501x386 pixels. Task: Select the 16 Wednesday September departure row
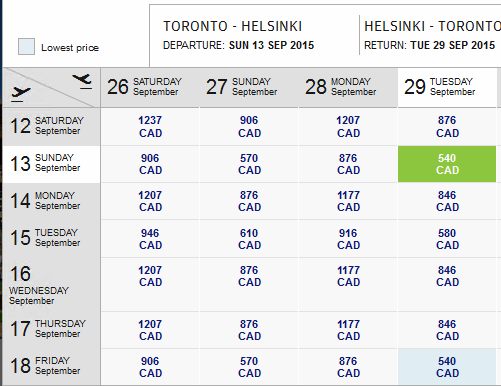[x=52, y=284]
